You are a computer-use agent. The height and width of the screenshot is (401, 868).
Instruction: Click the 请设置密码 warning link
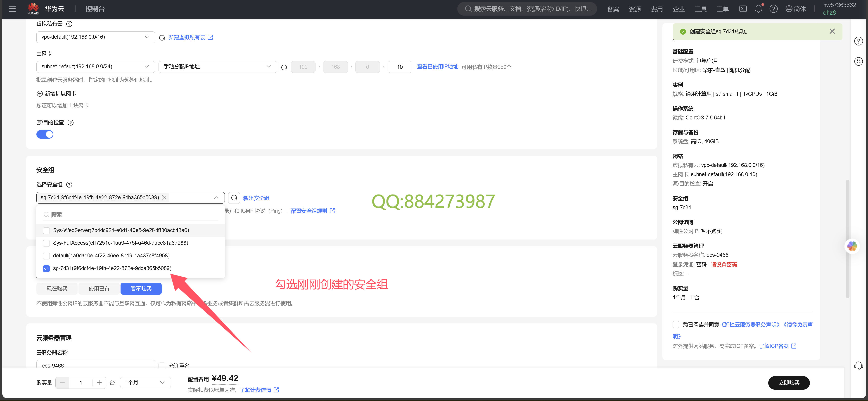click(724, 265)
